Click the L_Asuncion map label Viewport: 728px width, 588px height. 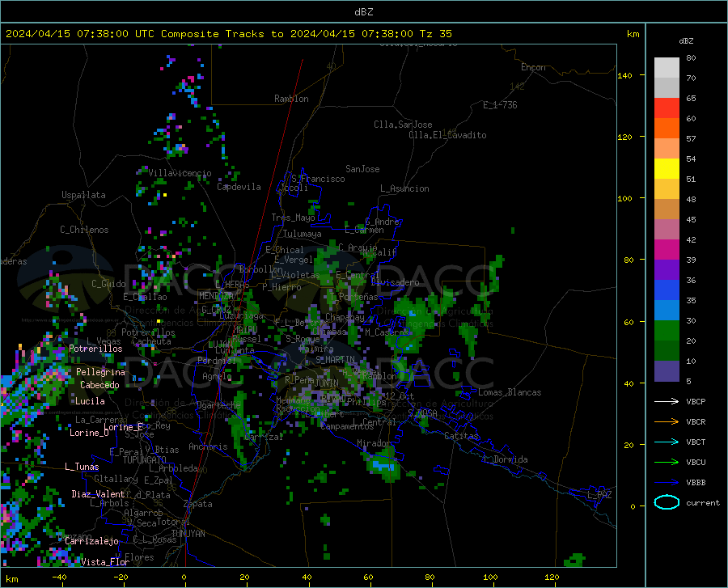tap(404, 188)
